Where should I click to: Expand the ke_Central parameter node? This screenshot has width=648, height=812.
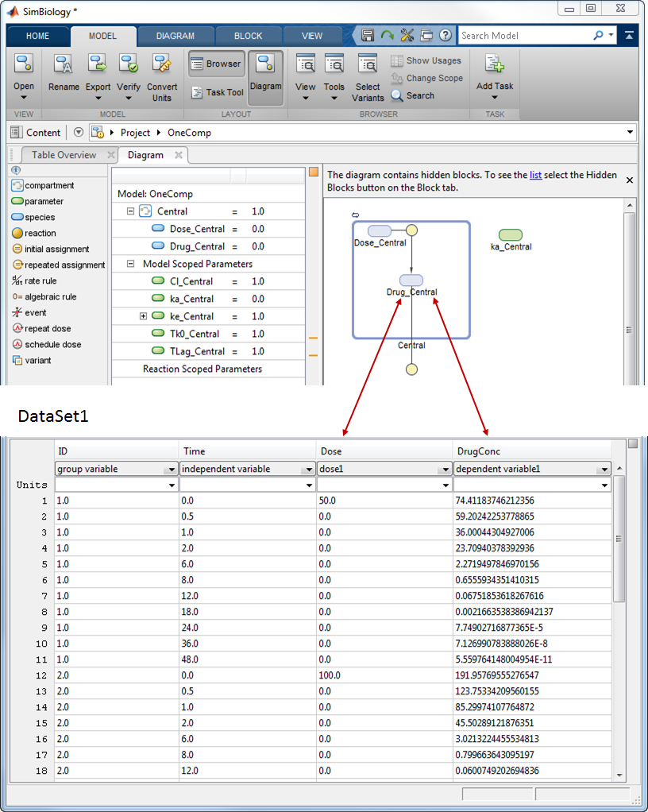[x=144, y=316]
